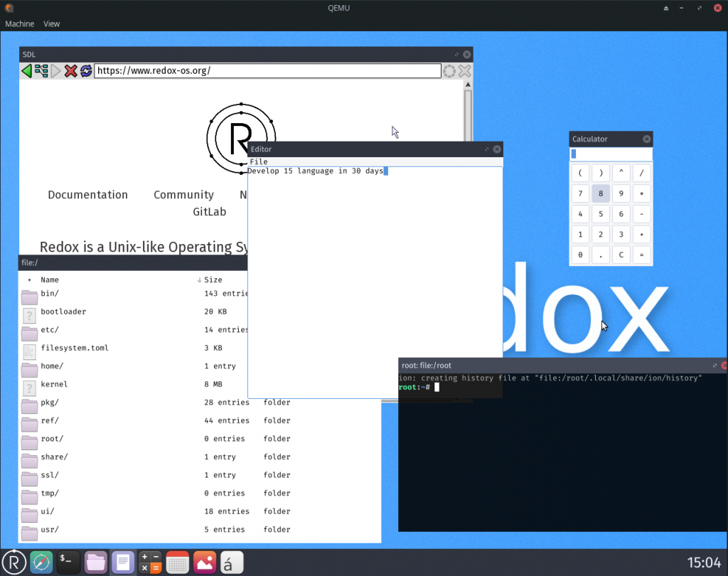Launch calculator from taskbar
The width and height of the screenshot is (728, 576).
pyautogui.click(x=150, y=562)
